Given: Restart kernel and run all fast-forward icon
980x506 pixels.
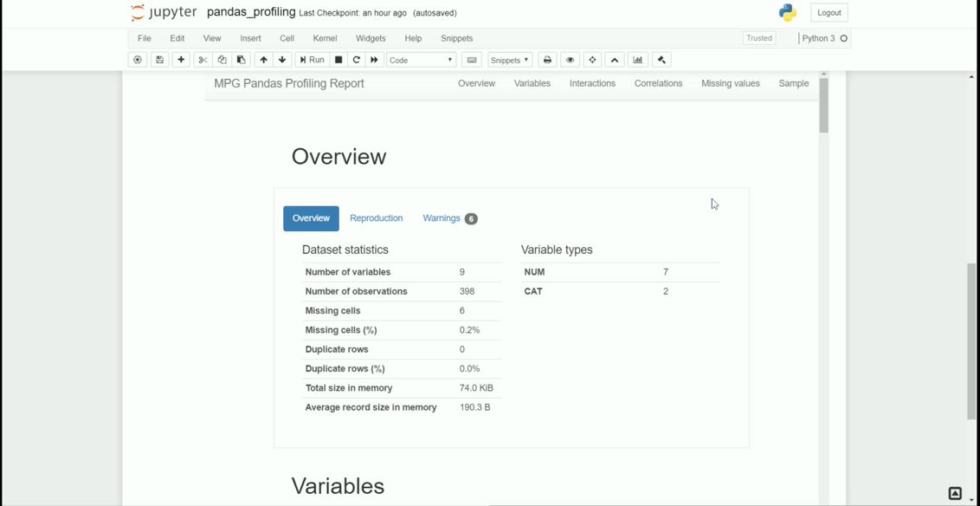Looking at the screenshot, I should click(x=374, y=60).
